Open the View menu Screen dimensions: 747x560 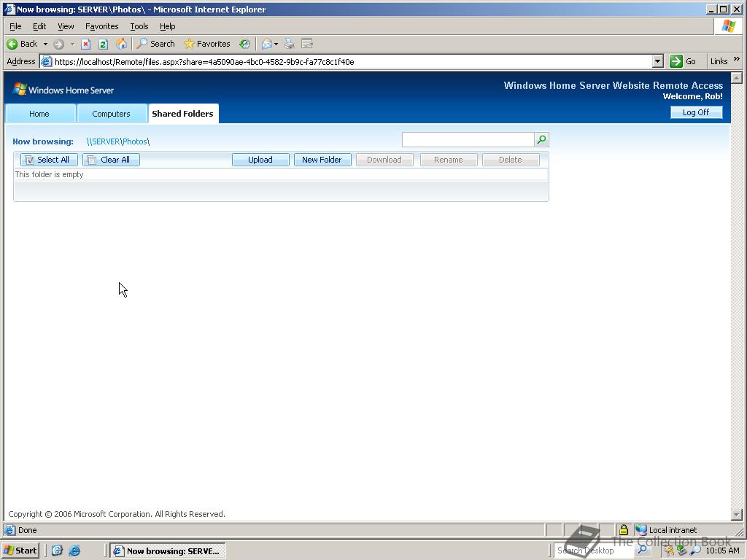(x=66, y=26)
